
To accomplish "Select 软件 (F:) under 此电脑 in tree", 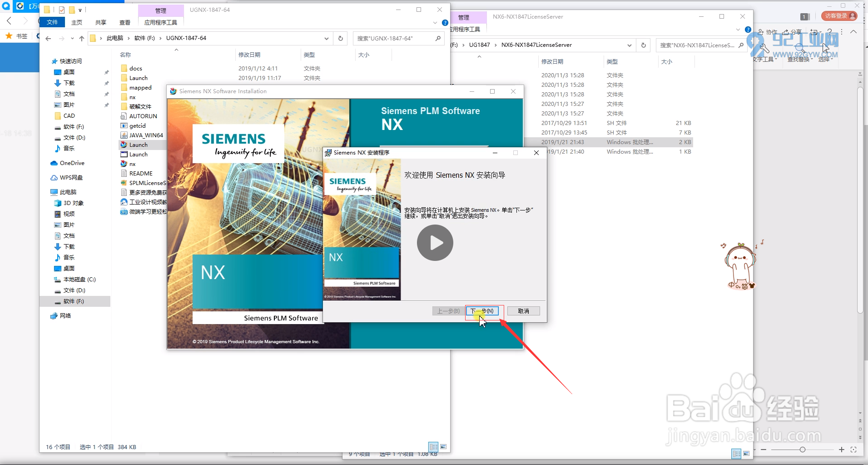I will pyautogui.click(x=74, y=301).
